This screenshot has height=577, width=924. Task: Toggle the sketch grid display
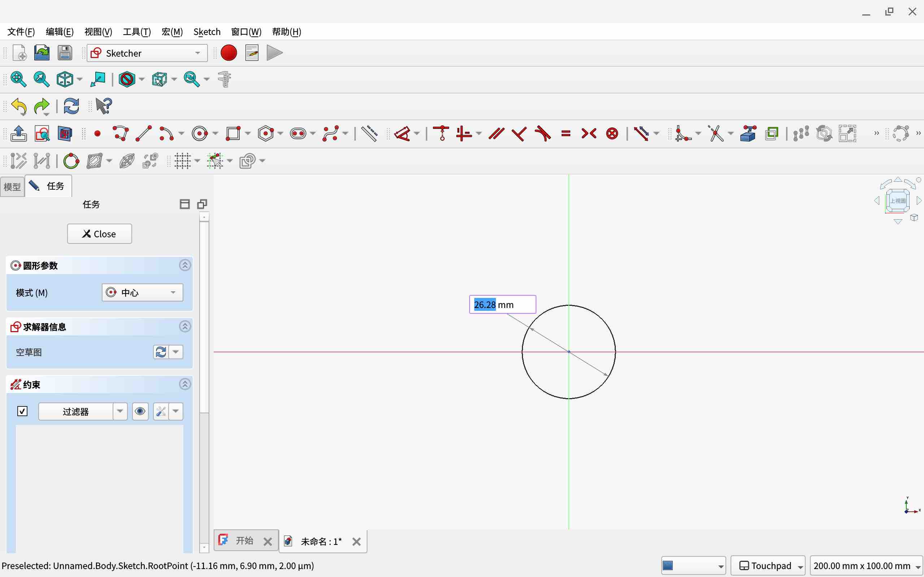coord(183,161)
